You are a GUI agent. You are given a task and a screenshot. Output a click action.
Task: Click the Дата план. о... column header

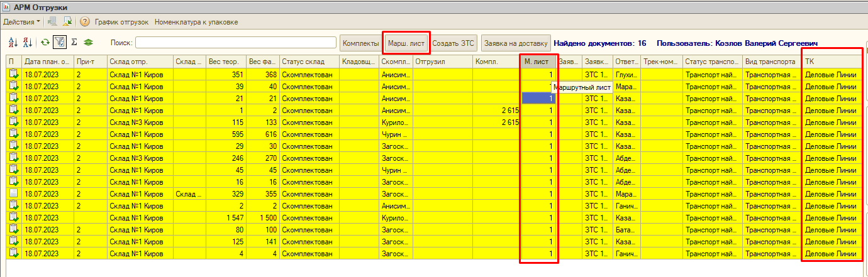pyautogui.click(x=48, y=62)
